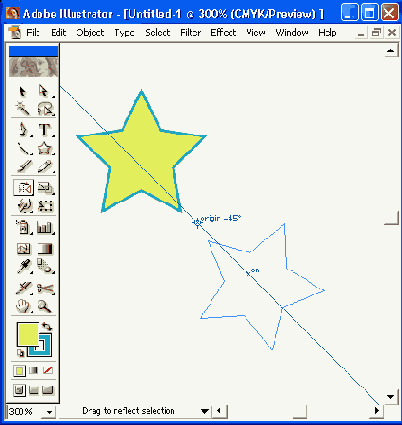
Task: Choose the Eyedropper tool
Action: [23, 266]
